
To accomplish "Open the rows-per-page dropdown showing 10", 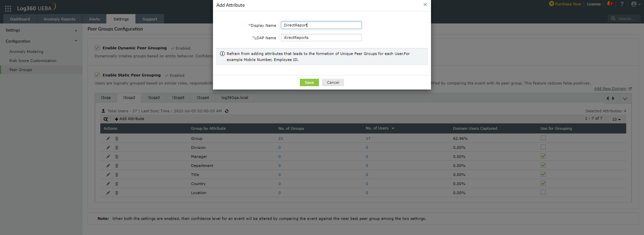I will click(616, 119).
